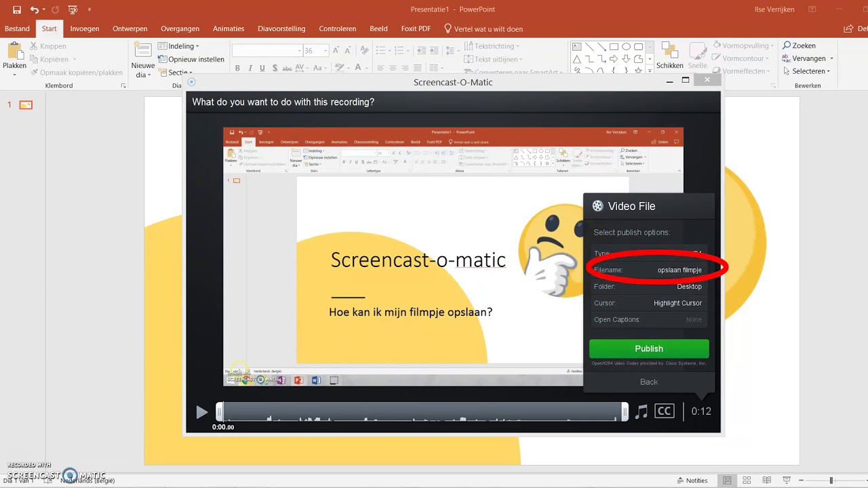
Task: Open the font name combo box
Action: coord(267,51)
